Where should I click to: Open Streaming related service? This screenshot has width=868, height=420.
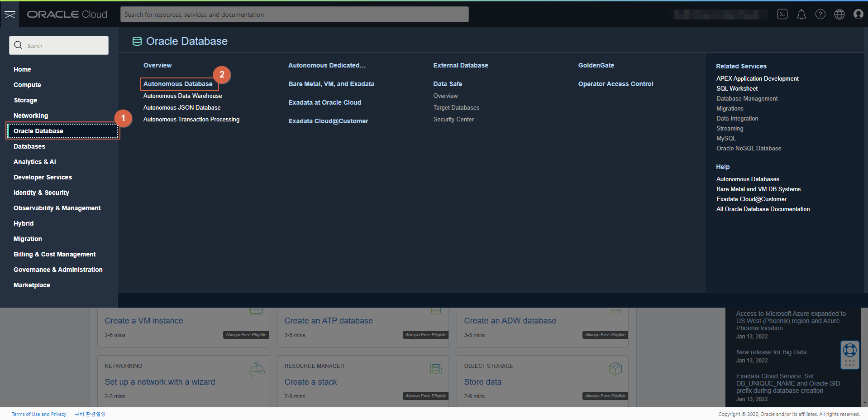tap(730, 128)
